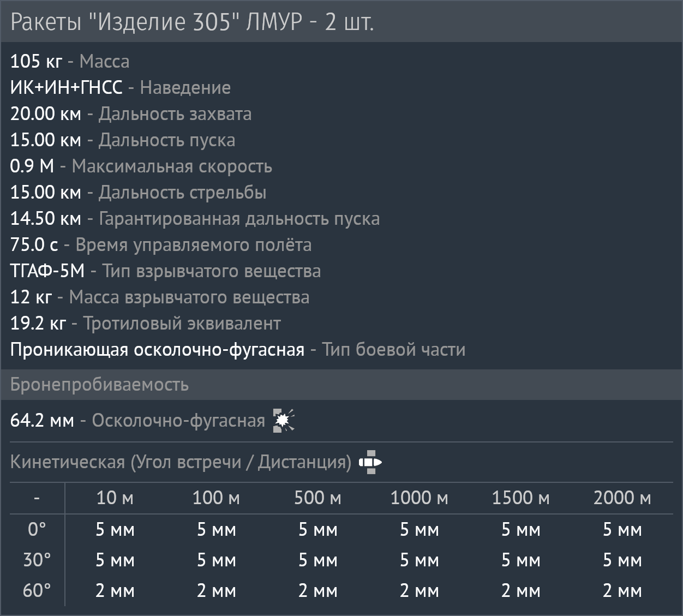Click the 'Осколочно-фугасная' label
The width and height of the screenshot is (683, 616).
[178, 421]
